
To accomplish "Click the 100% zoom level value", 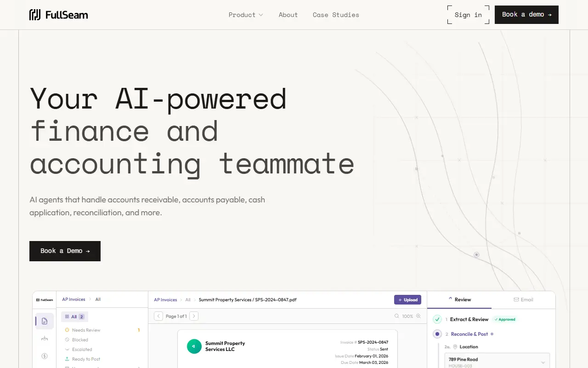I will (407, 316).
